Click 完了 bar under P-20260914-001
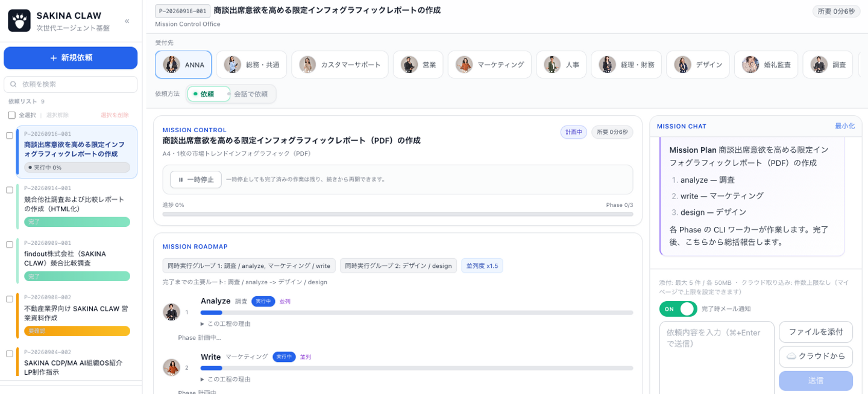This screenshot has width=868, height=394. pyautogui.click(x=77, y=222)
